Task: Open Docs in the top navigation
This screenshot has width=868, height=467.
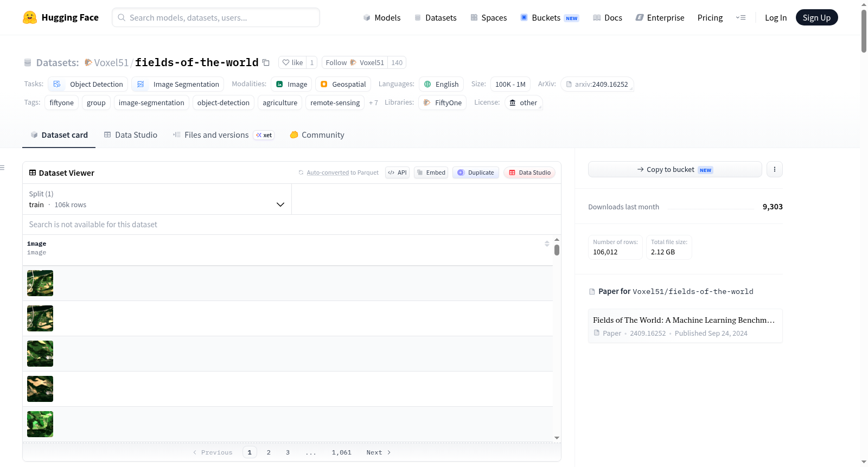Action: [x=608, y=17]
